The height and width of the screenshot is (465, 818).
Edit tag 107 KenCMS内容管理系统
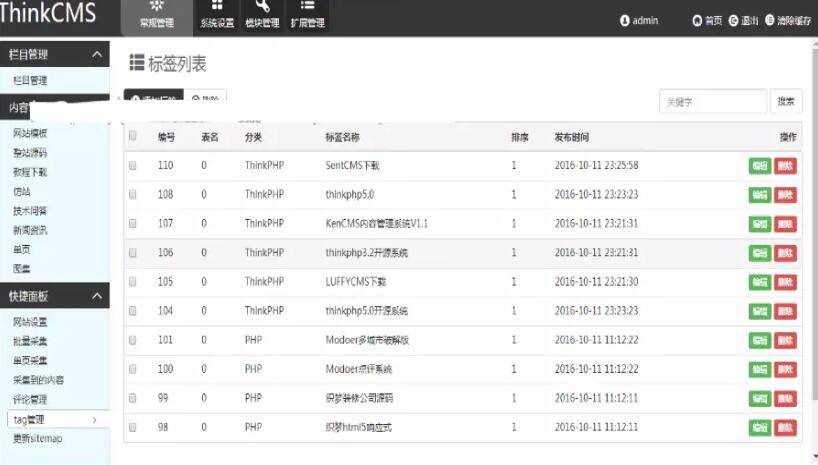[760, 224]
